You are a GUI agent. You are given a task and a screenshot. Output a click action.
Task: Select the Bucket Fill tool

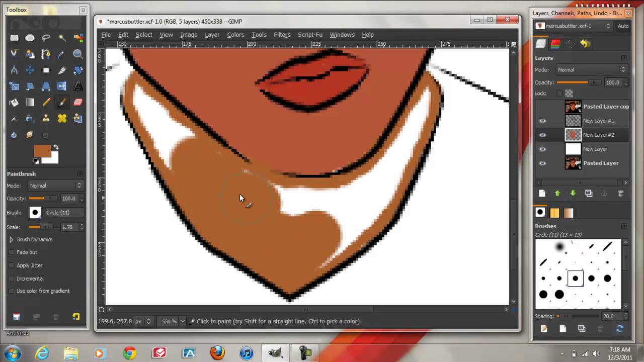point(14,102)
